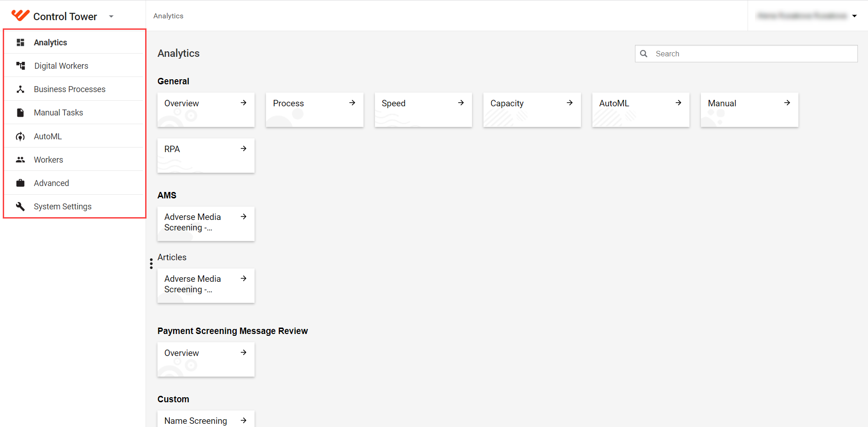The image size is (868, 427).
Task: Click the Analytics page title
Action: click(x=179, y=53)
